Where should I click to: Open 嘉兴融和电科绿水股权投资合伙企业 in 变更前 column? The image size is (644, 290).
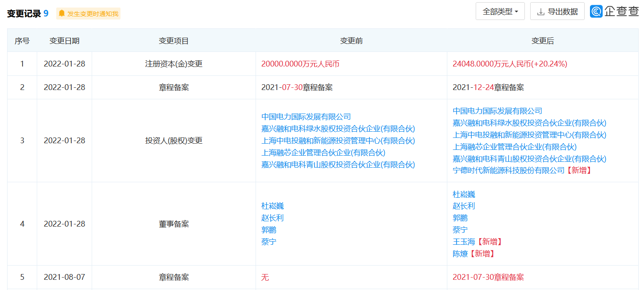[x=338, y=129]
